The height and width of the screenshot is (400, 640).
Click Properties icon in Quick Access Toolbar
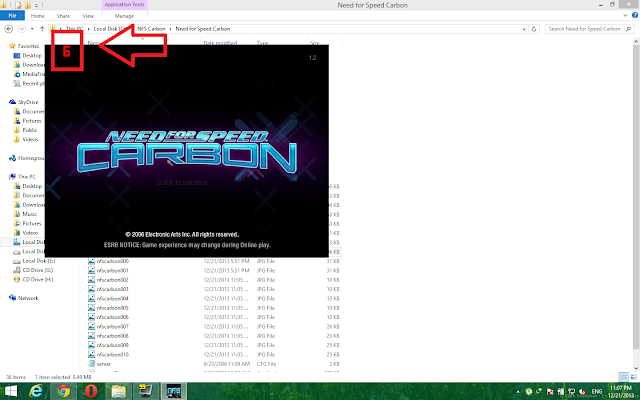18,5
